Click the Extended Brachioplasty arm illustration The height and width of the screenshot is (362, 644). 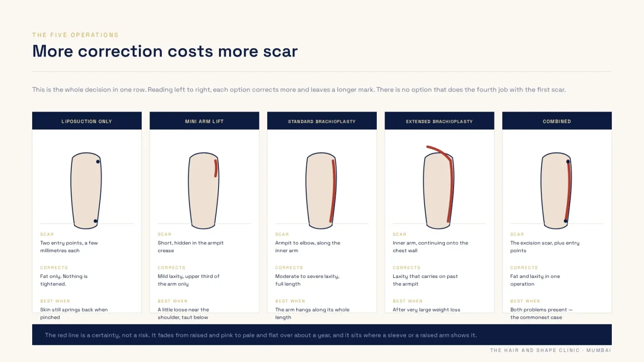(x=439, y=187)
